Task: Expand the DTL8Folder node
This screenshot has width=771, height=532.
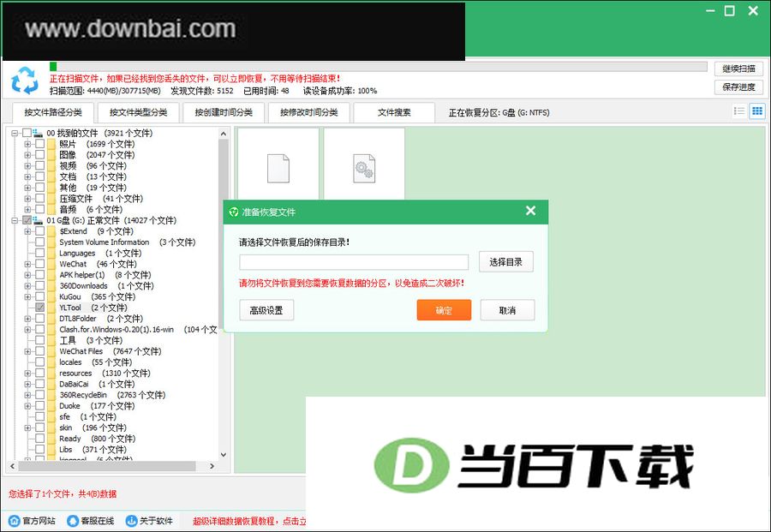Action: [x=27, y=319]
